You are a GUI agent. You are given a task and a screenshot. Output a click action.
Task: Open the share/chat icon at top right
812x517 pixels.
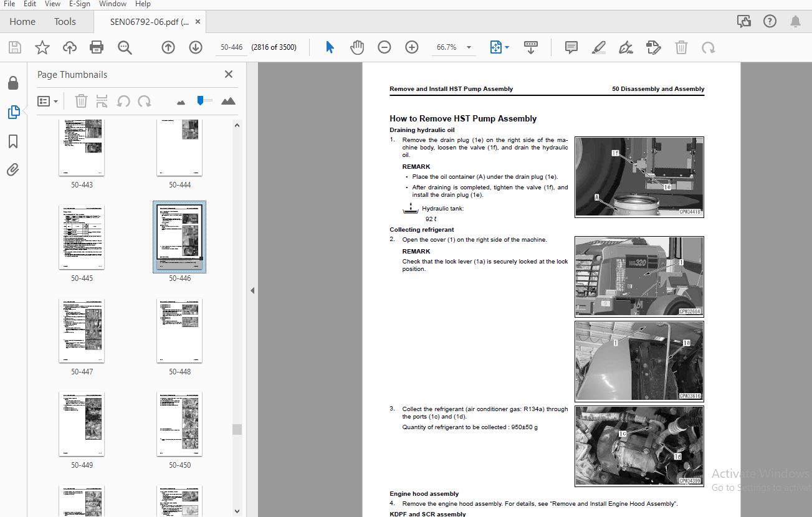[x=743, y=21]
